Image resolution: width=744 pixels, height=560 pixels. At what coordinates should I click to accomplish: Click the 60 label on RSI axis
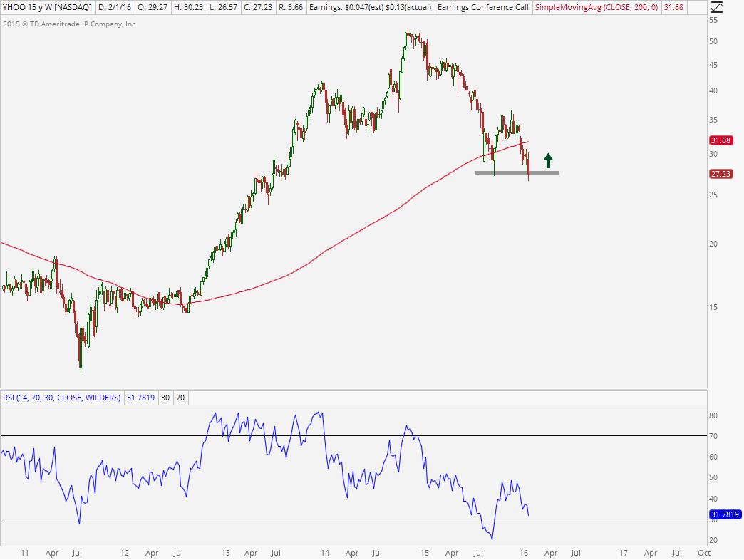tap(713, 457)
